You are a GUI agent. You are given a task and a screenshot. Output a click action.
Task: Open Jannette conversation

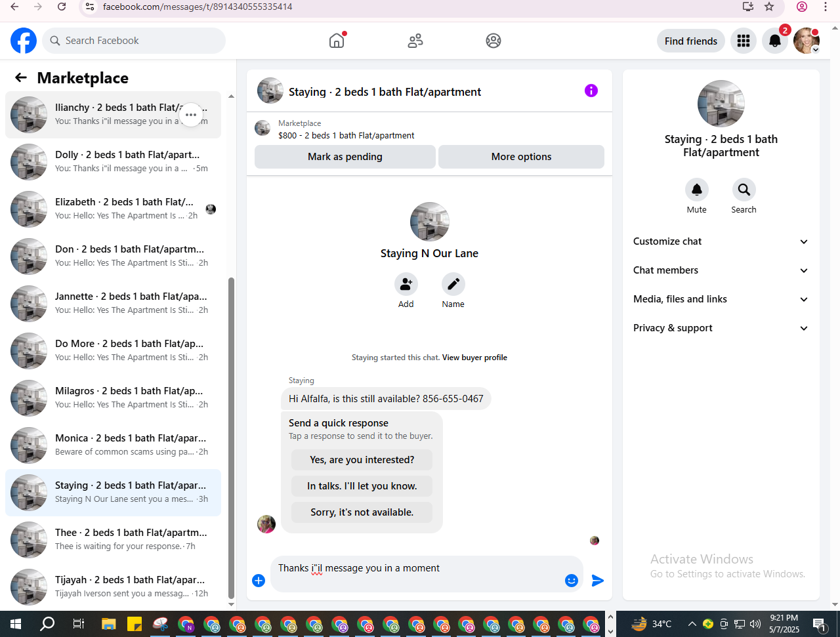(x=113, y=304)
